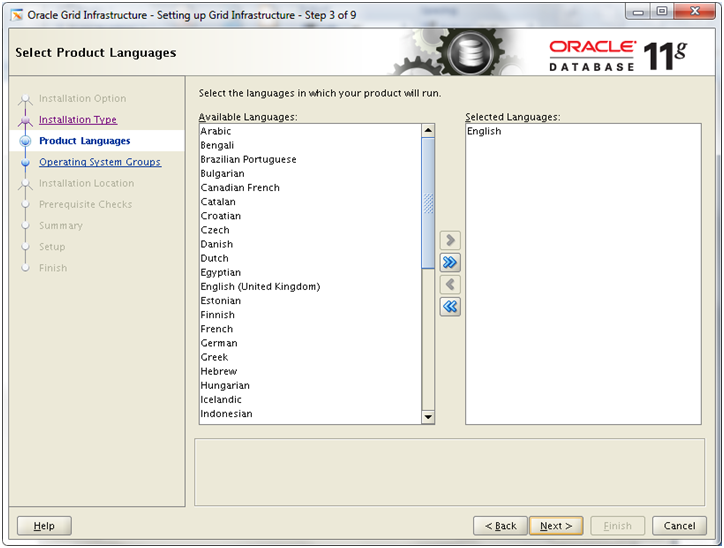
Task: Maximize the installer window
Action: pos(662,12)
